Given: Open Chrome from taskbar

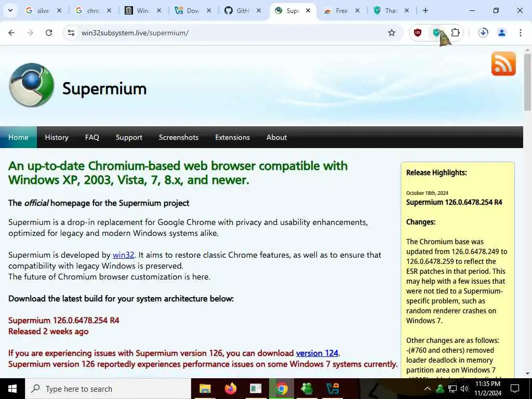Looking at the screenshot, I should click(282, 389).
